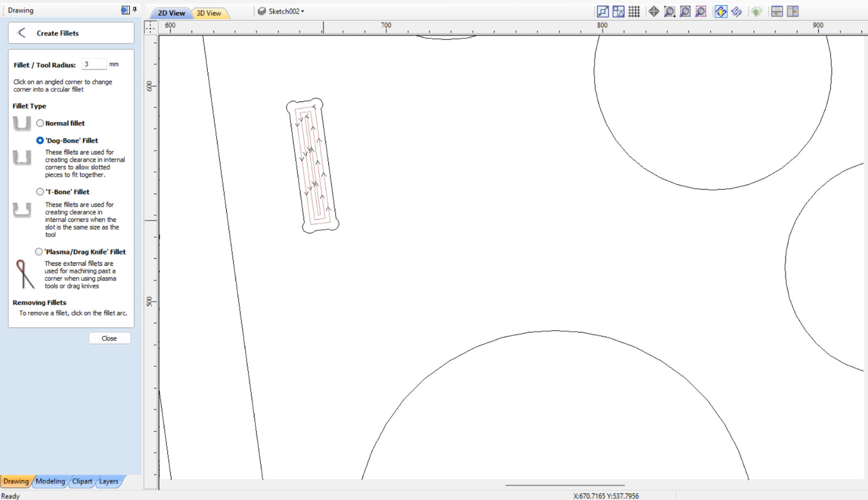Click the zoom to selected icon
The height and width of the screenshot is (500, 868).
point(701,11)
